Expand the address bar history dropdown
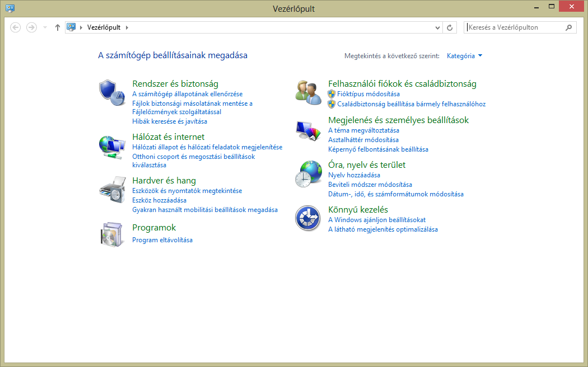 437,27
